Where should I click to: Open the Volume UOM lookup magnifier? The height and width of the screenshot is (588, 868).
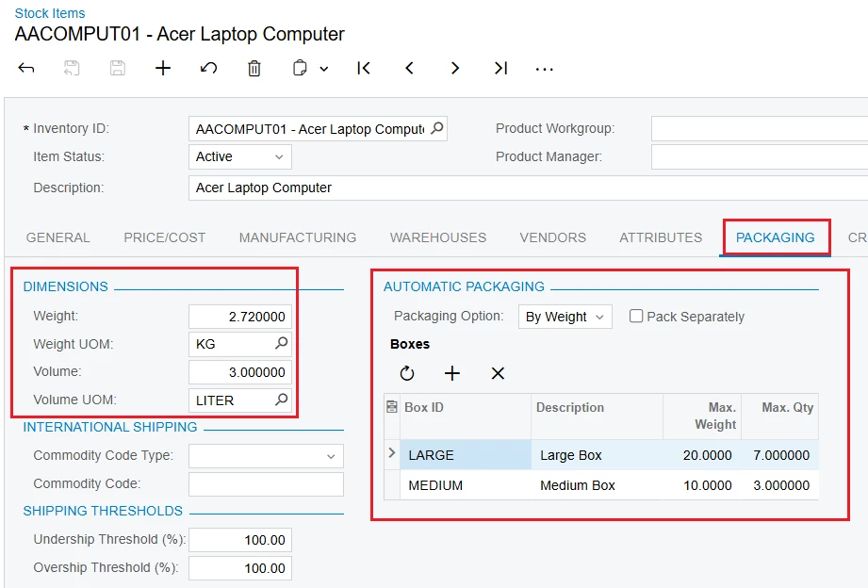click(x=281, y=400)
